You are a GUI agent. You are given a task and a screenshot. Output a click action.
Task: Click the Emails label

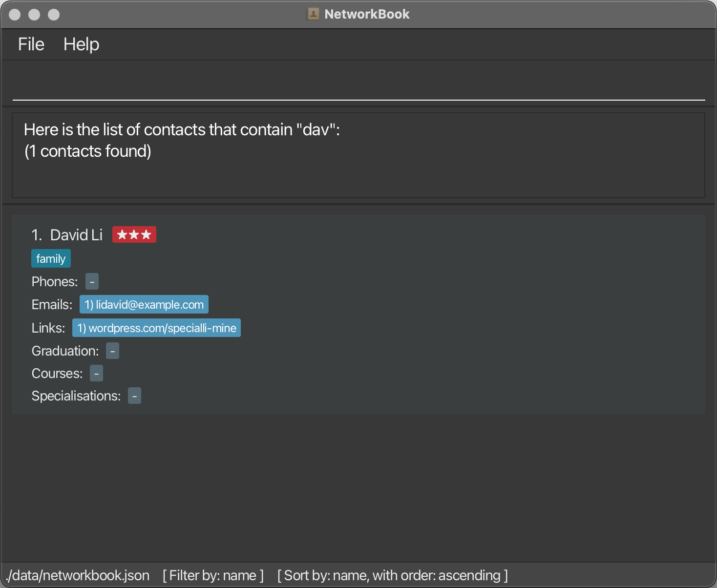tap(52, 305)
